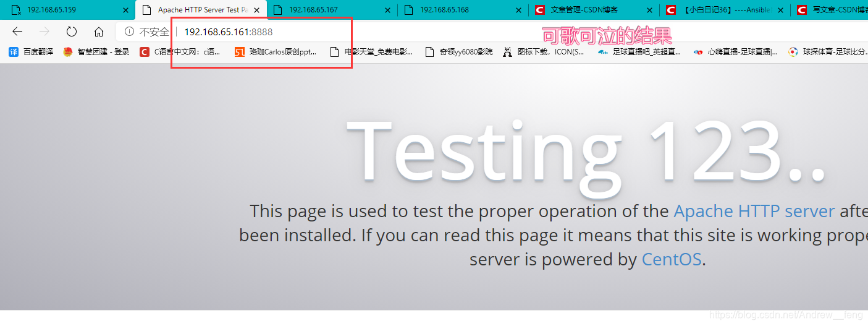Open the 智慧团建 - 登录 bookmark
Image resolution: width=868 pixels, height=326 pixels.
pos(96,52)
